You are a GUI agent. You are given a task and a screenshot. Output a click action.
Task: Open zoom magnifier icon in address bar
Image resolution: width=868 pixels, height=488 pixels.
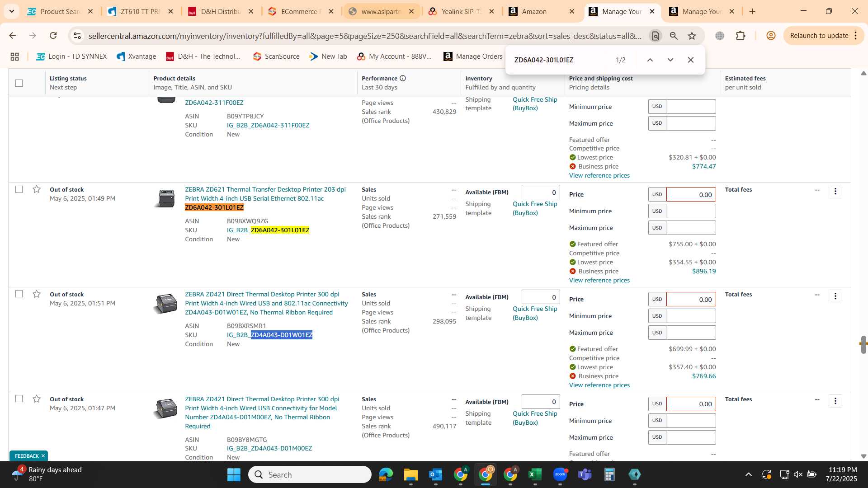[674, 36]
